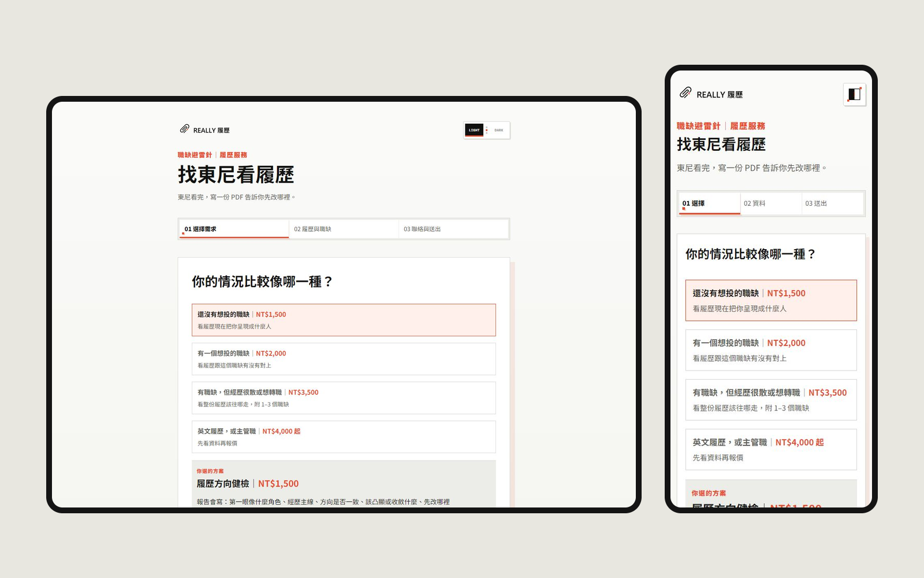924x578 pixels.
Task: Open mobile step tab 02 資料
Action: point(771,203)
